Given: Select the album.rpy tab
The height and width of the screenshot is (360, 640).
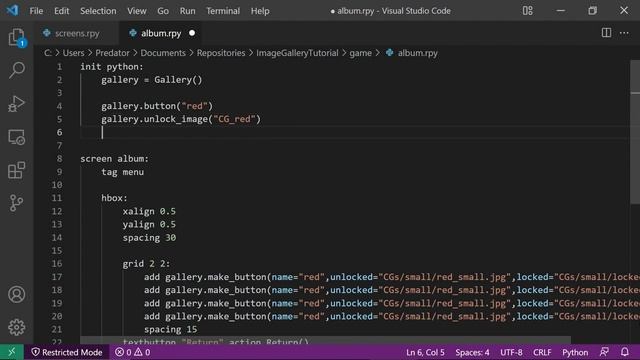Looking at the screenshot, I should [161, 33].
